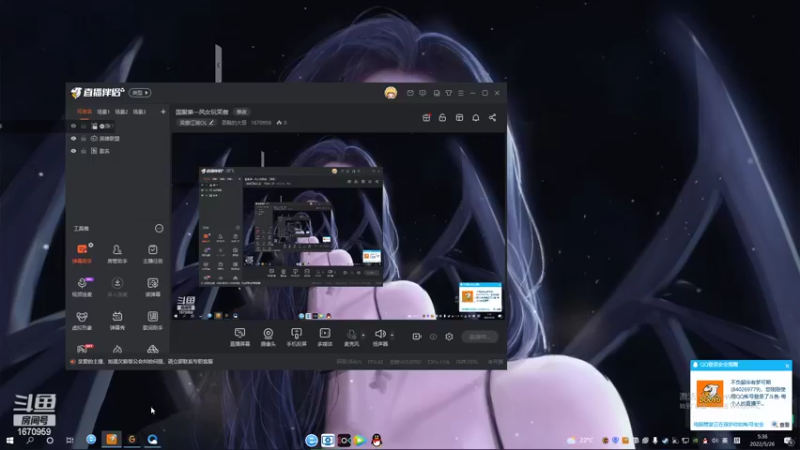Open the 弹幕秀 danmaku show tool
This screenshot has height=450, width=800.
pyautogui.click(x=117, y=321)
